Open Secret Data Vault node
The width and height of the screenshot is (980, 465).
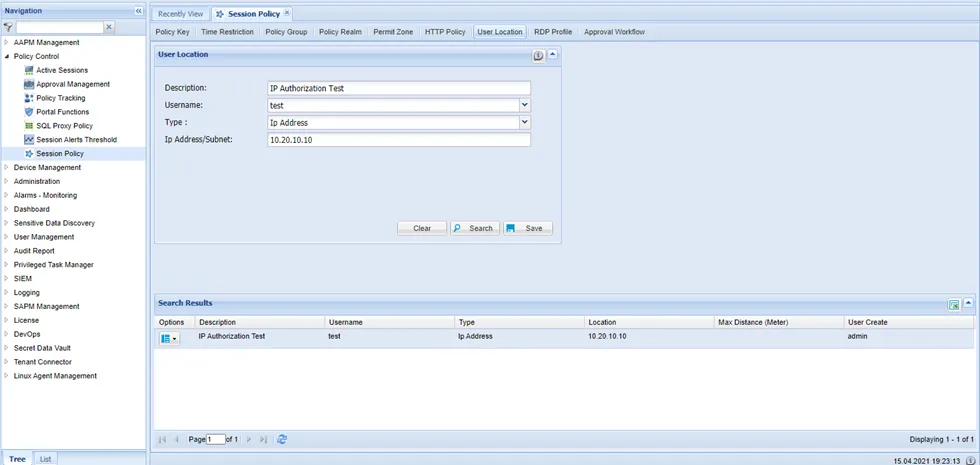click(x=42, y=348)
